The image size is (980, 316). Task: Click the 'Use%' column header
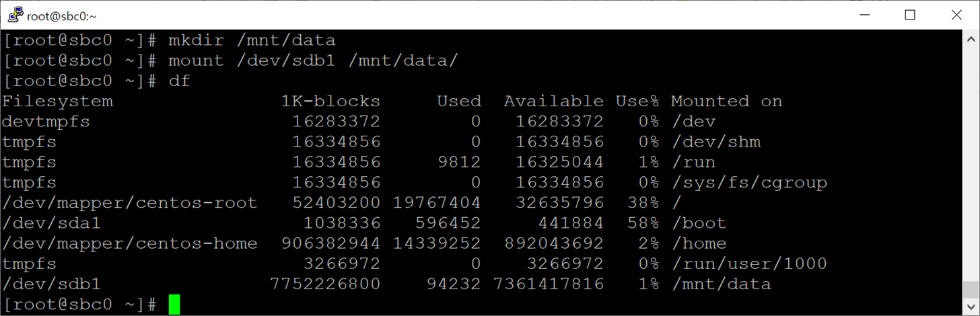click(637, 101)
